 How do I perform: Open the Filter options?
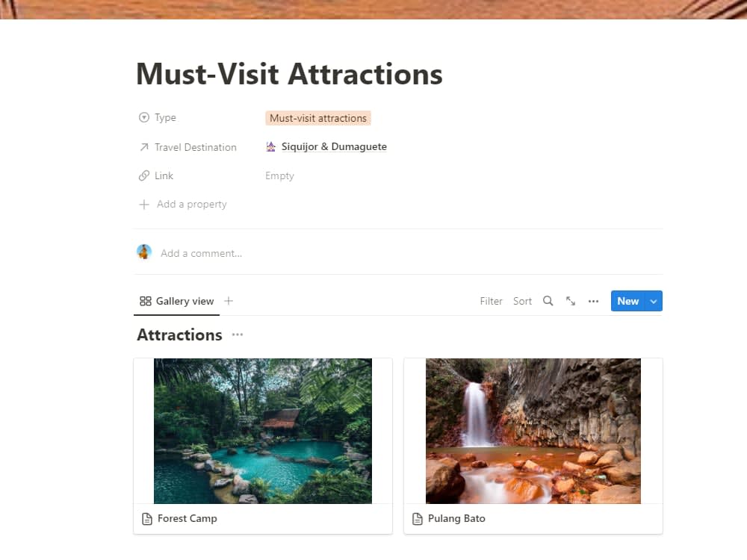pos(492,301)
